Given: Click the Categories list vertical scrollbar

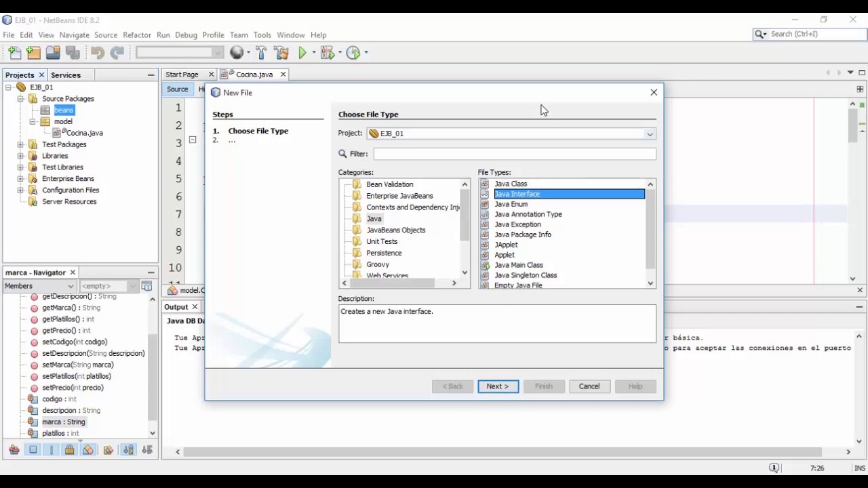Looking at the screenshot, I should (465, 228).
